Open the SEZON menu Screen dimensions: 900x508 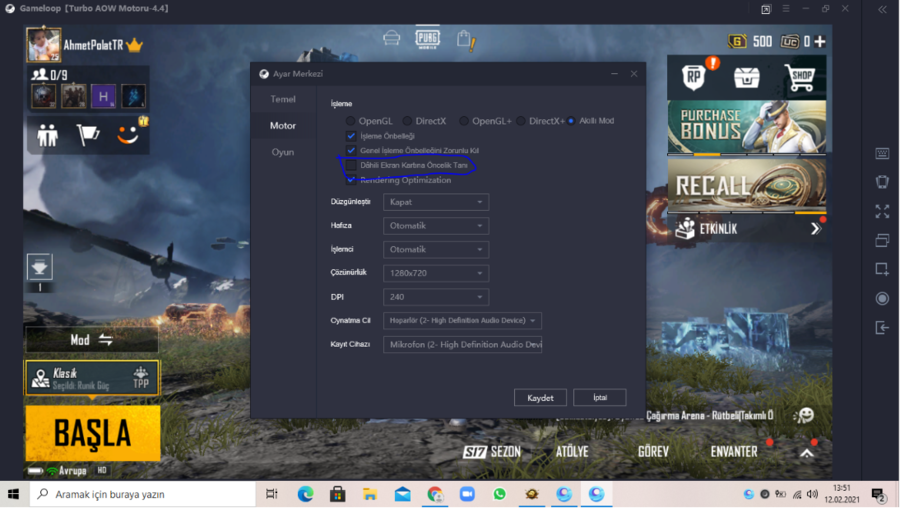[x=492, y=452]
